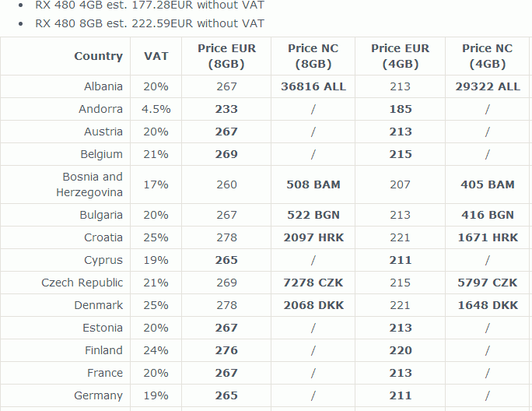Click the 5797 CZK price cell
Viewport: 532px width, 411px height.
click(x=488, y=283)
